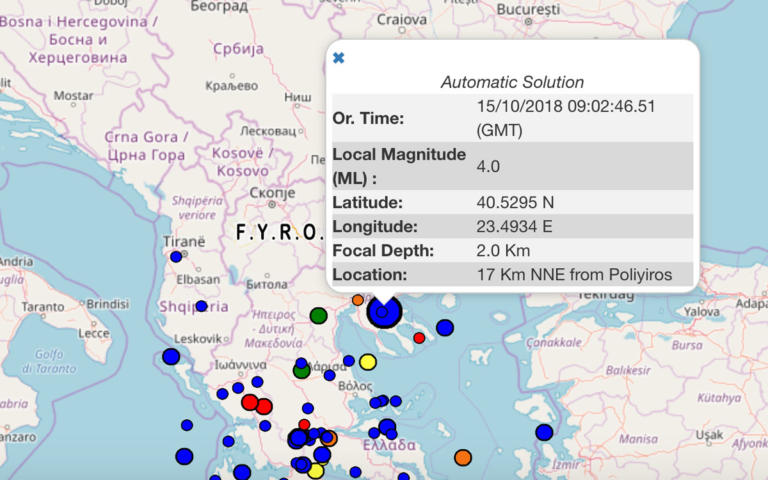Click the blue marker east of Chalkidiki
Viewport: 768px width, 480px height.
tap(445, 327)
